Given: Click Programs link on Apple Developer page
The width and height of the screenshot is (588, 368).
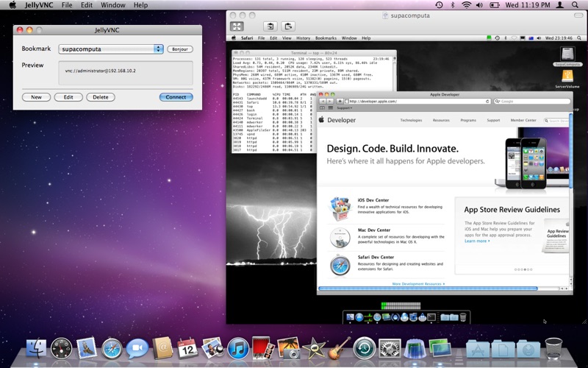Looking at the screenshot, I should (468, 120).
